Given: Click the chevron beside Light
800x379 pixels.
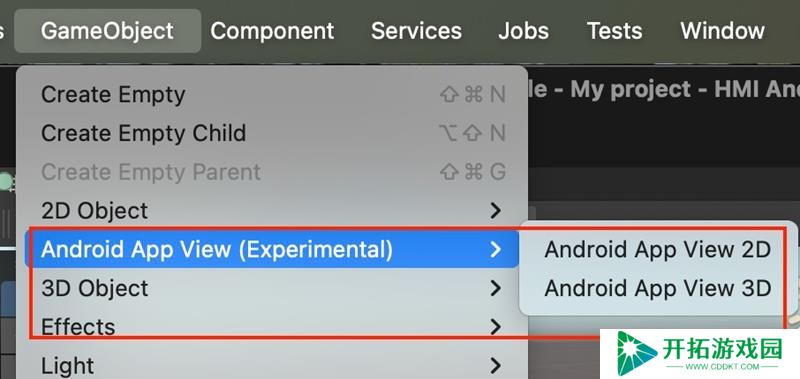Looking at the screenshot, I should 495,365.
